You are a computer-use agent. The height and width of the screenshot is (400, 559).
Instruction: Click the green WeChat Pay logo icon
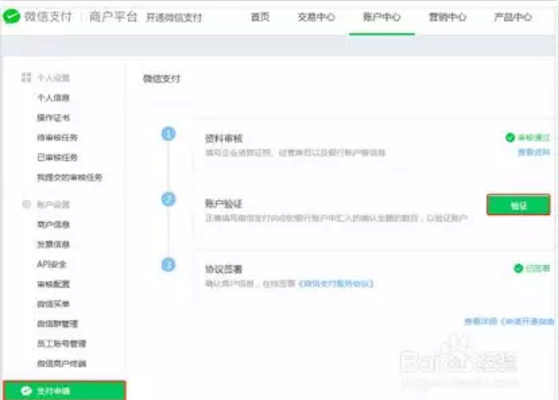click(x=11, y=16)
